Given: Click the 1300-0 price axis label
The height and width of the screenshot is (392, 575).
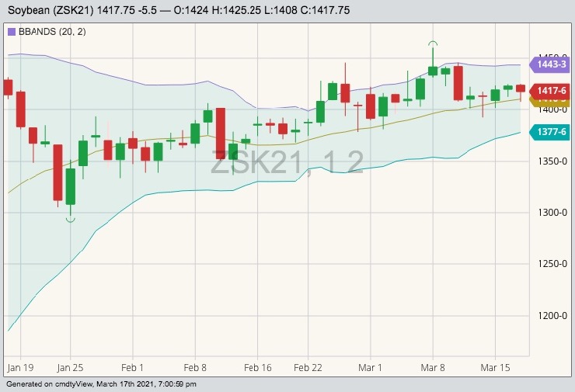Looking at the screenshot, I should pos(551,213).
